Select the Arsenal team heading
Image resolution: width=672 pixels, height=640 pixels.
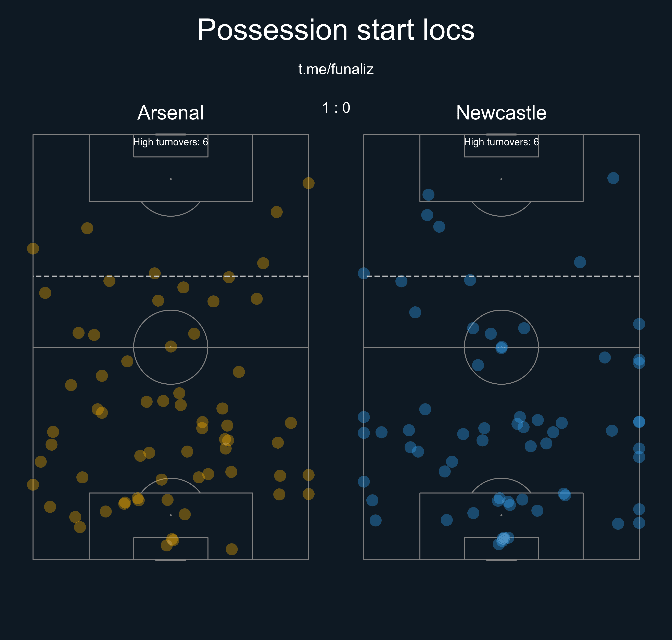click(x=170, y=113)
